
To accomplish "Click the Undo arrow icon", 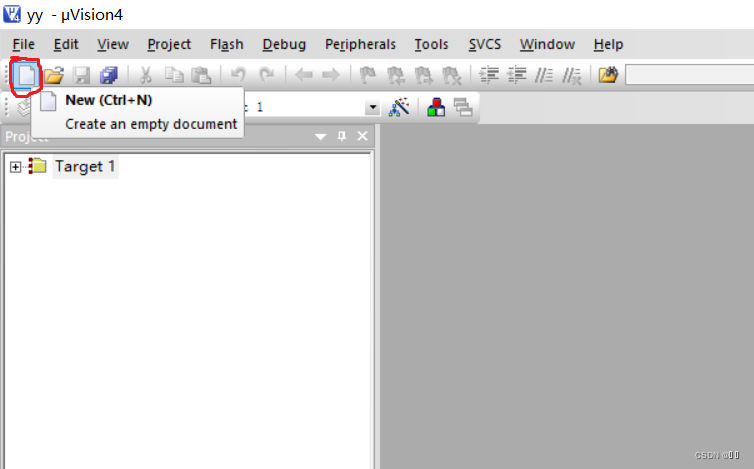I will [x=238, y=75].
